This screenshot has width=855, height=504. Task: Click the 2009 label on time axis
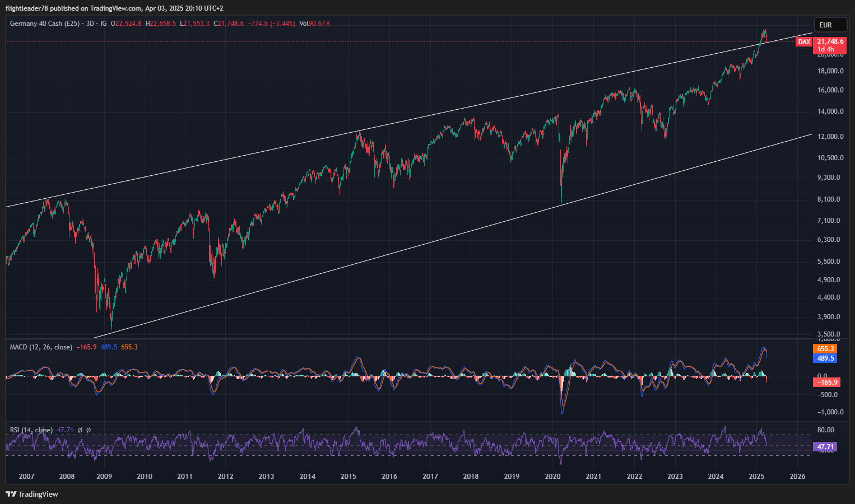pyautogui.click(x=104, y=477)
